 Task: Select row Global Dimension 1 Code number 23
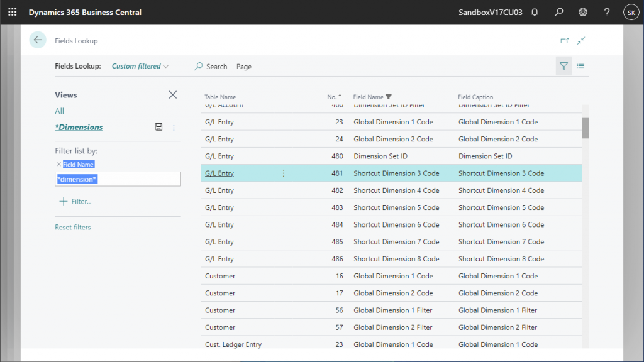pyautogui.click(x=391, y=122)
